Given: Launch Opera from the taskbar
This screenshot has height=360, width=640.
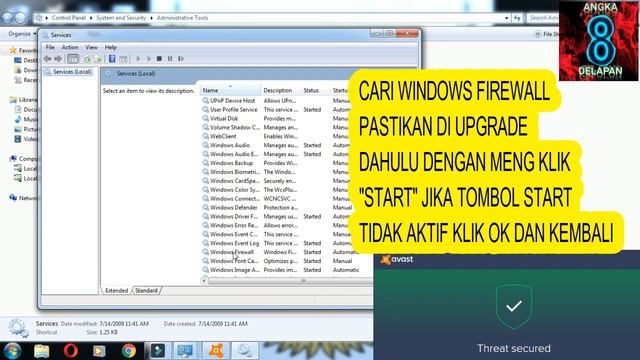Looking at the screenshot, I should click(71, 351).
